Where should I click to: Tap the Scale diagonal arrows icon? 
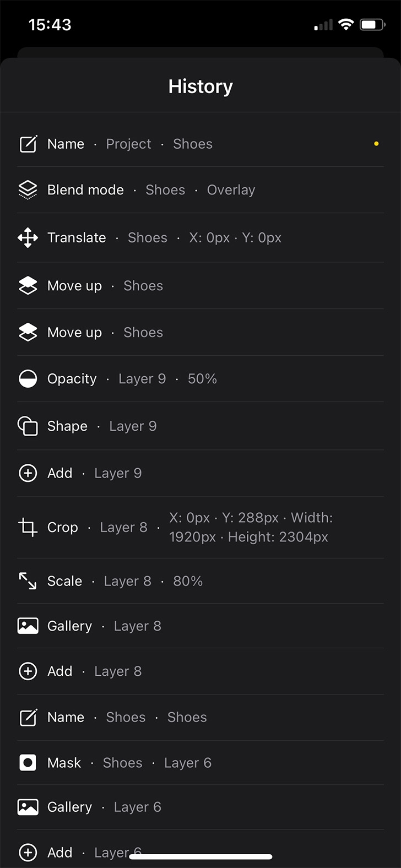pos(28,581)
